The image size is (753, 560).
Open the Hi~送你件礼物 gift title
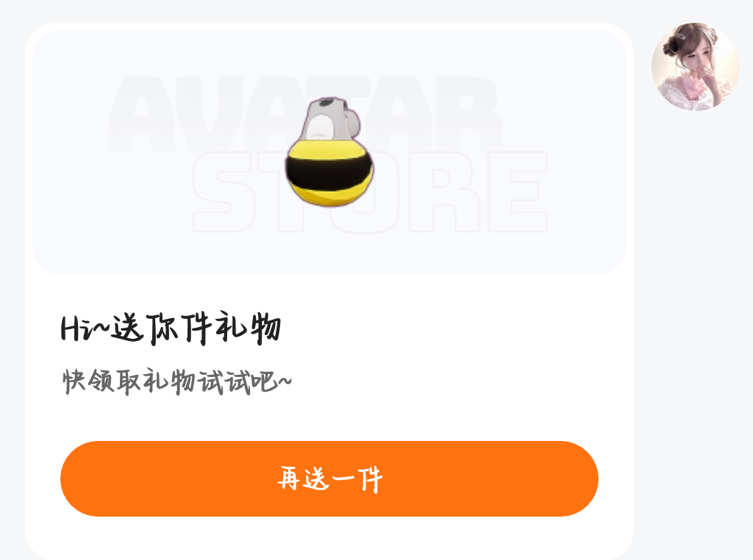click(171, 329)
